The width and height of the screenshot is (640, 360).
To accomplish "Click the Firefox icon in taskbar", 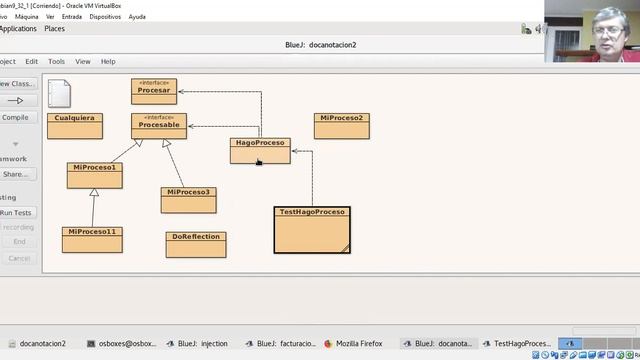I will [328, 344].
